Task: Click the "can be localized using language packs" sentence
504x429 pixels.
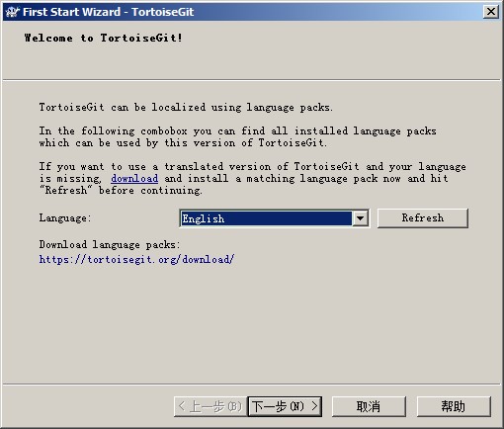Action: click(221, 108)
